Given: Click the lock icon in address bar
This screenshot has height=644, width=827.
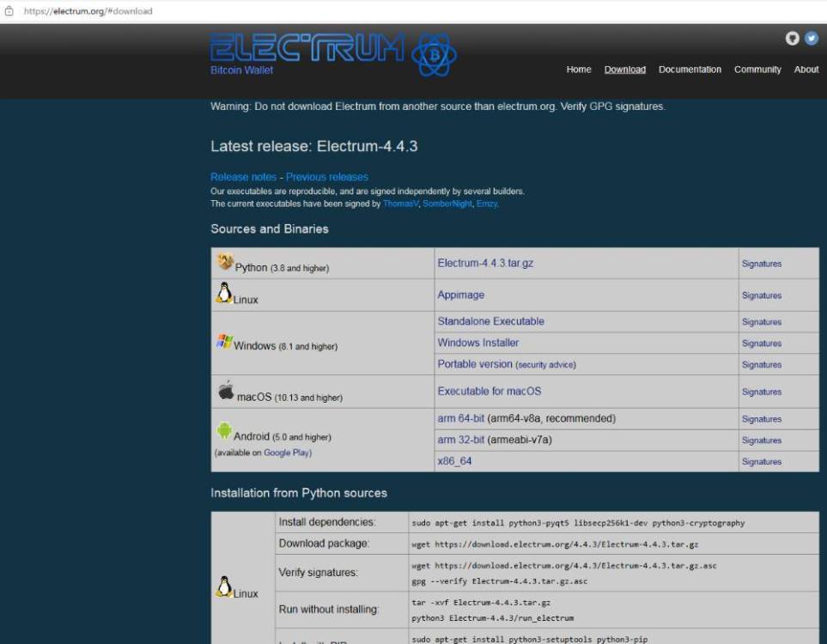Looking at the screenshot, I should [x=9, y=10].
